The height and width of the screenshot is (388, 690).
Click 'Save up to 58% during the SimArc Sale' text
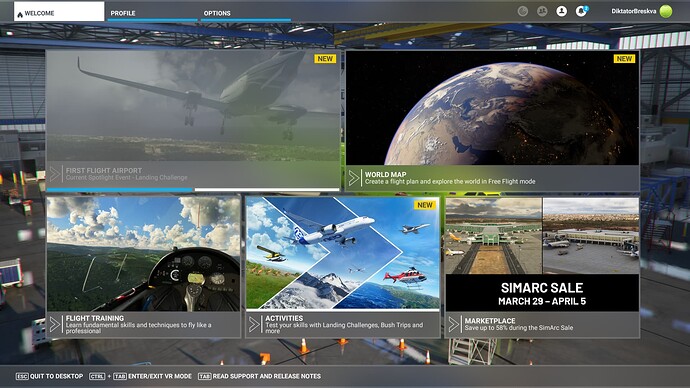point(519,328)
